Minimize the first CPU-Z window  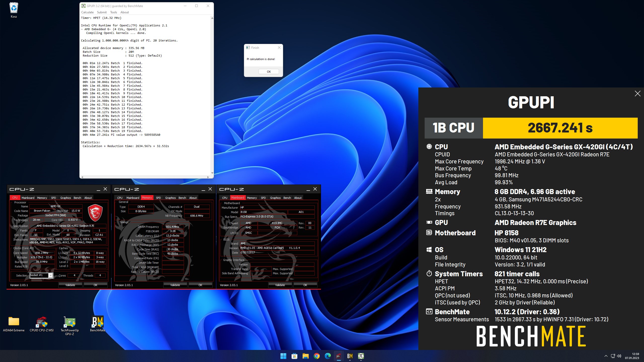click(98, 189)
